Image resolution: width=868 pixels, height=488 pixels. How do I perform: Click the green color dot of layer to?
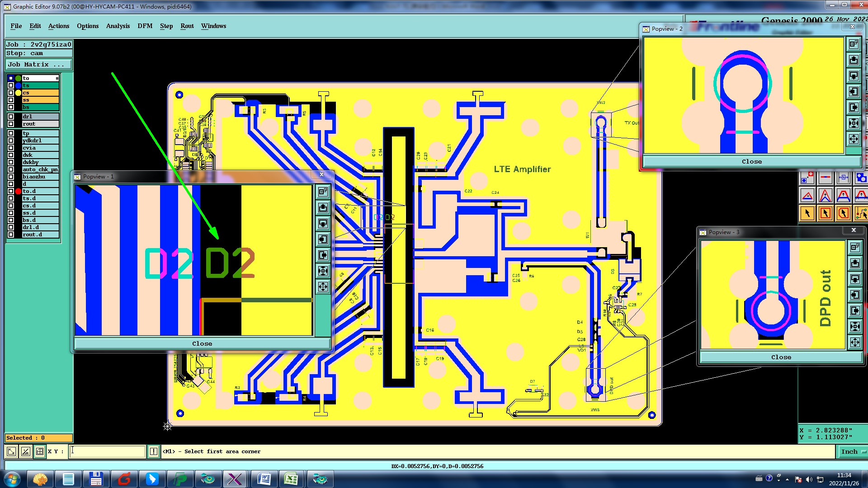tap(18, 78)
